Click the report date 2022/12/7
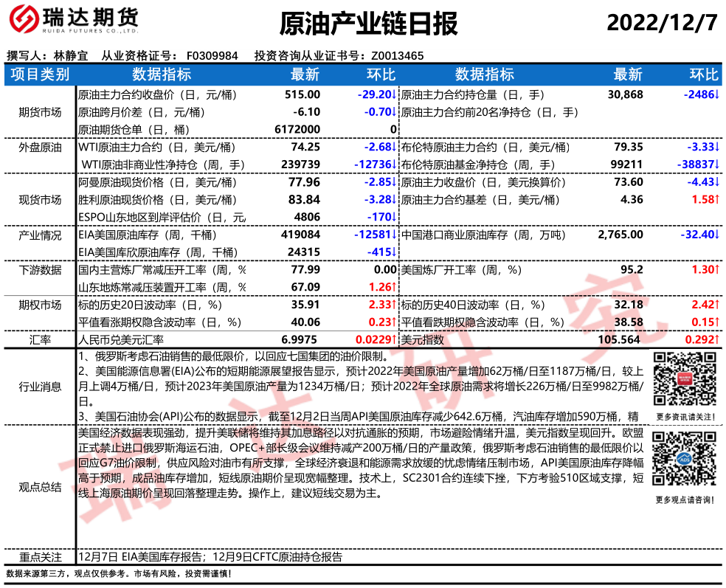 [662, 24]
